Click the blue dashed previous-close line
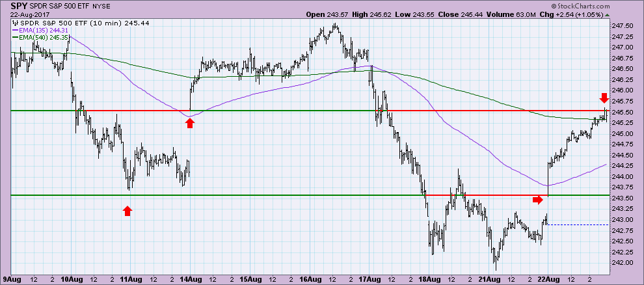The image size is (644, 285). (578, 224)
